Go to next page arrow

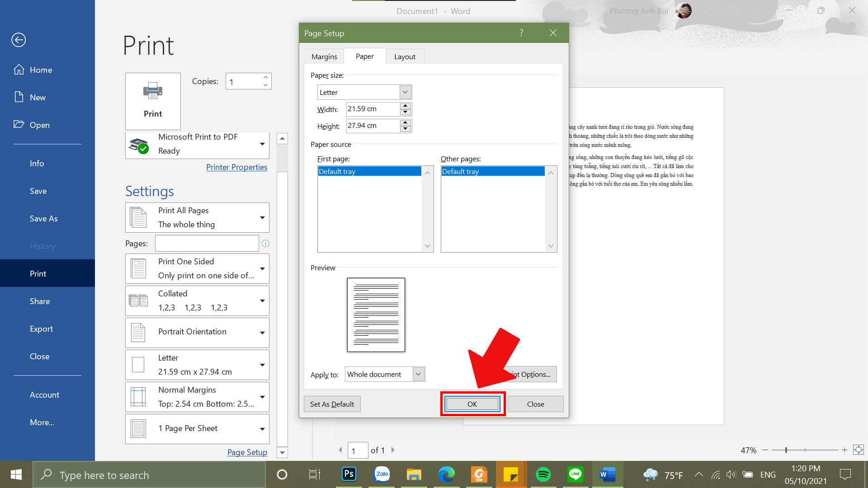[393, 450]
